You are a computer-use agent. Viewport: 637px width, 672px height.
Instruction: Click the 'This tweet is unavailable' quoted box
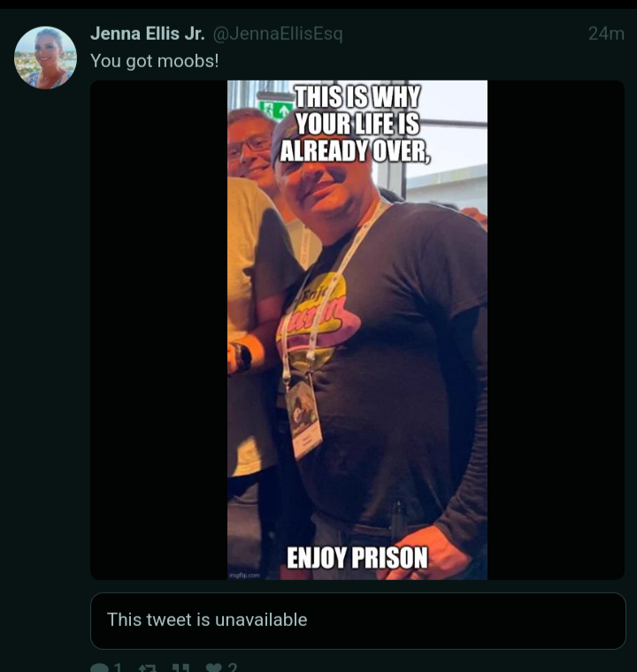pos(358,621)
